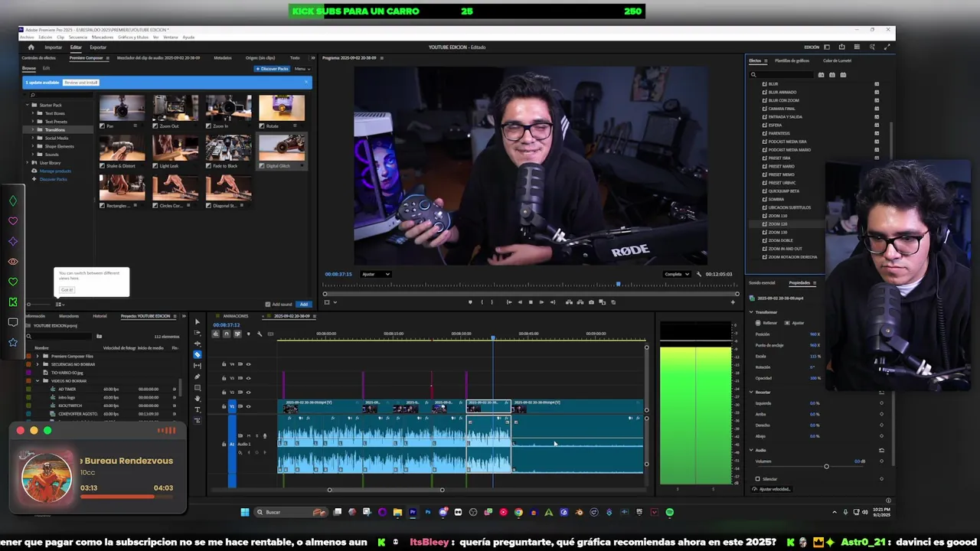The height and width of the screenshot is (551, 980).
Task: Open Controles de efectos tab
Action: pyautogui.click(x=39, y=58)
